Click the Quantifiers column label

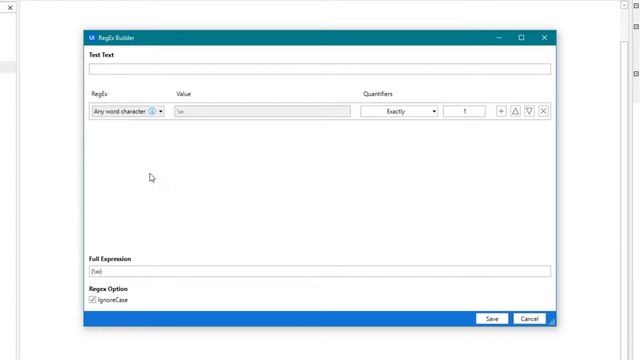[x=378, y=94]
